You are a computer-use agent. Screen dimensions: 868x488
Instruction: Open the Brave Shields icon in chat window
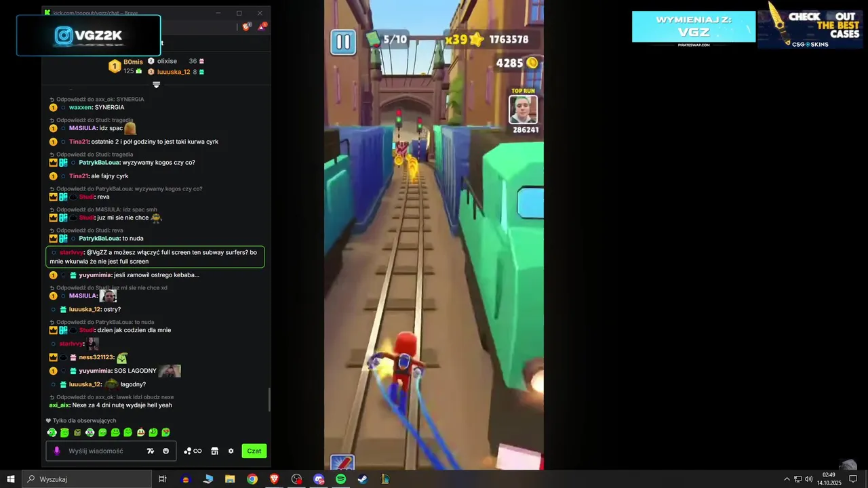tap(246, 26)
